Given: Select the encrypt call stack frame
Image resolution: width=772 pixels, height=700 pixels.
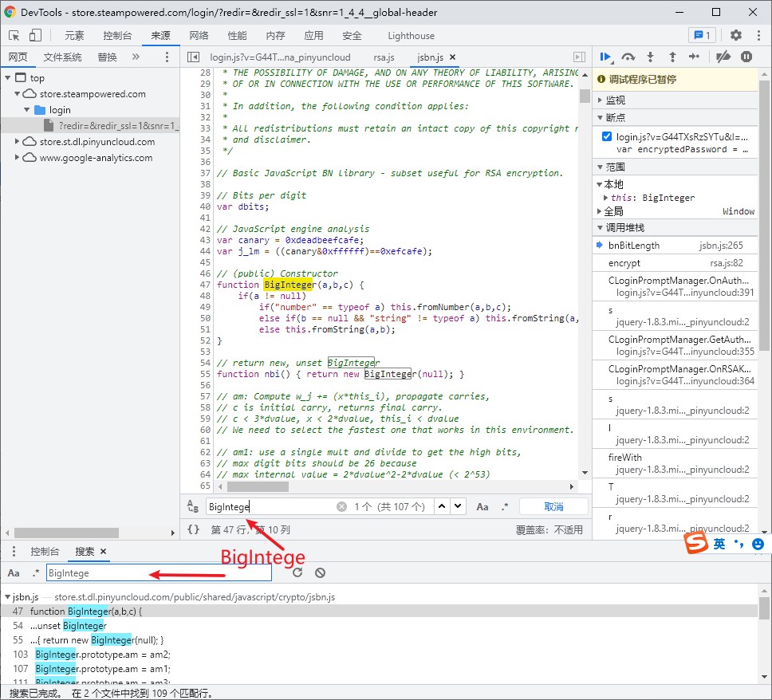Looking at the screenshot, I should (x=675, y=263).
